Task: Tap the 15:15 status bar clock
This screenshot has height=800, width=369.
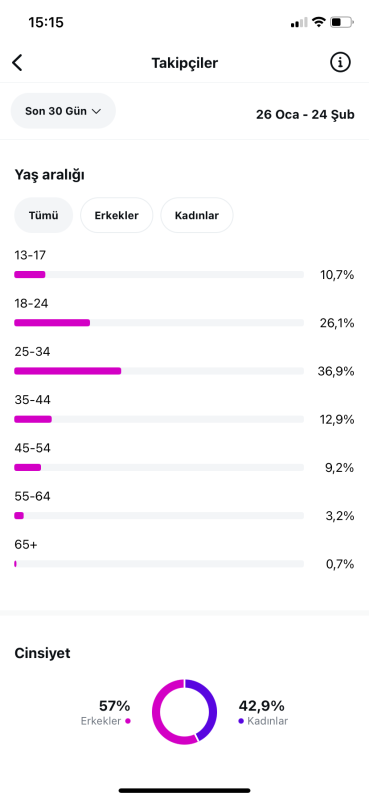Action: point(46,22)
